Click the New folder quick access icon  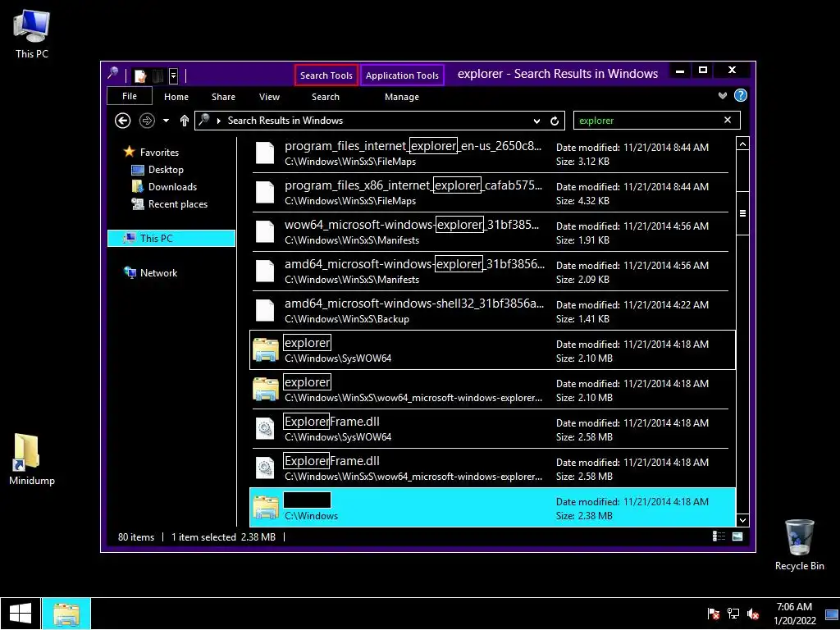click(x=157, y=76)
